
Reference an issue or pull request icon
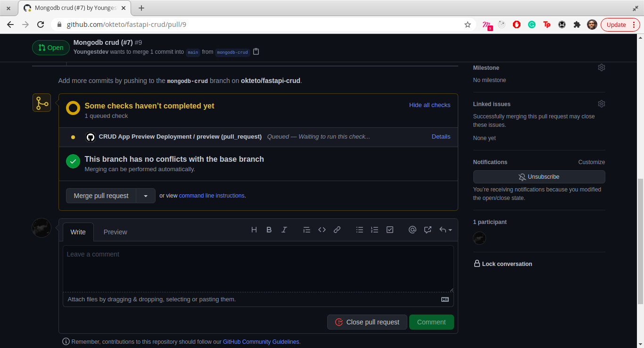click(x=428, y=230)
